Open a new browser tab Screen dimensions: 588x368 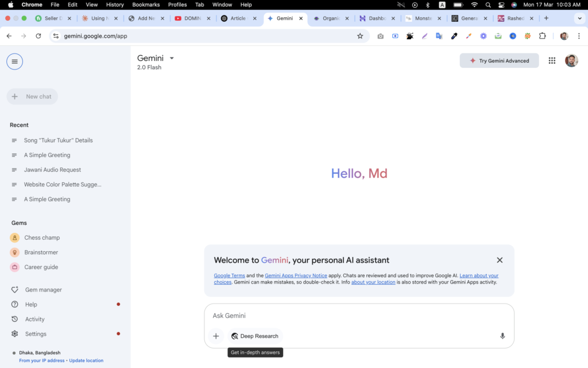(547, 18)
